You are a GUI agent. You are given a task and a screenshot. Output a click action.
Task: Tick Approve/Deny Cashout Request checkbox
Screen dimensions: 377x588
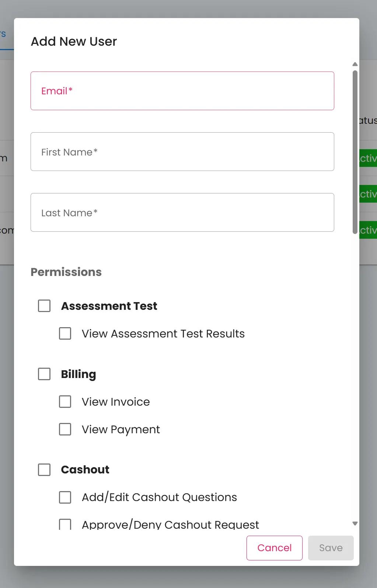pos(65,524)
